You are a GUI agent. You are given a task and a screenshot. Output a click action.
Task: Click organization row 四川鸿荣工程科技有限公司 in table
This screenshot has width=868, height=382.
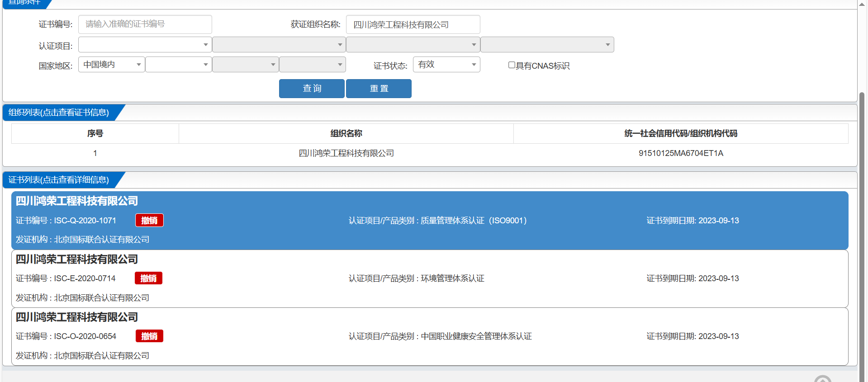coord(346,153)
